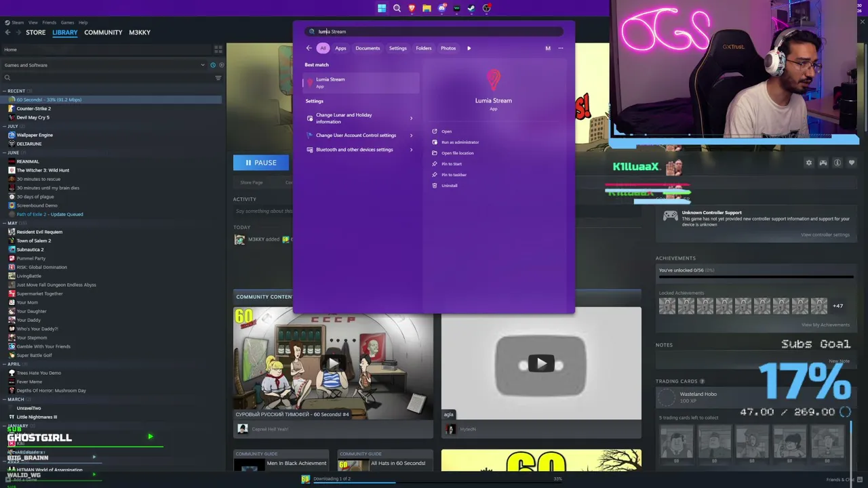
Task: Open controller settings gamepad icon
Action: [x=823, y=163]
